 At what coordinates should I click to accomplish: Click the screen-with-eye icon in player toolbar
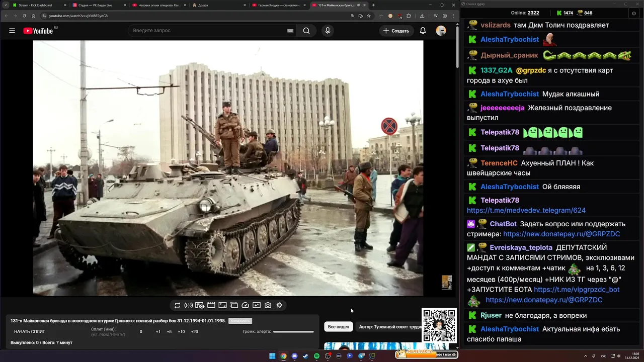point(200,305)
